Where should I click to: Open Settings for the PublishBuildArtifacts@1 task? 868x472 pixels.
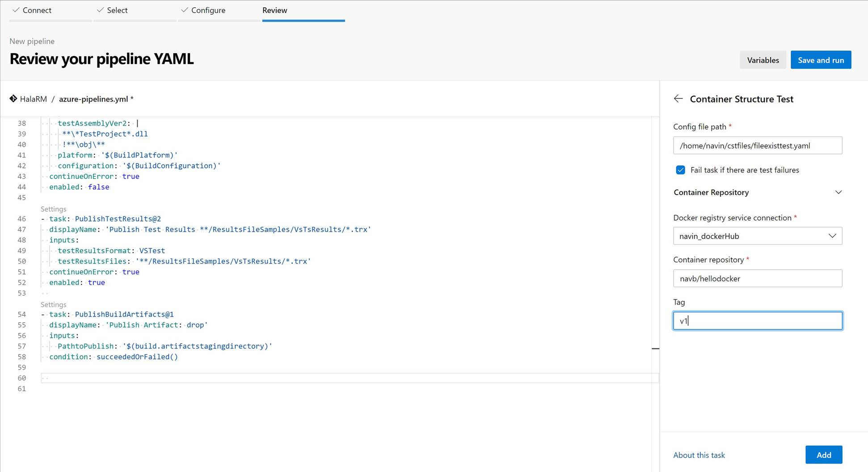coord(53,304)
